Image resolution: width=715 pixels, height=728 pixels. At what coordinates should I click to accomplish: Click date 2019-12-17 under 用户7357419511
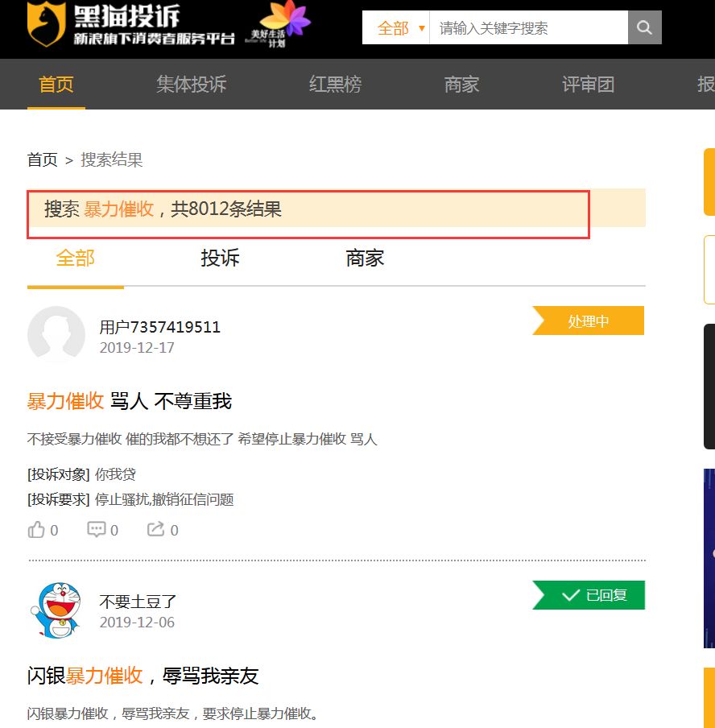[x=137, y=348]
